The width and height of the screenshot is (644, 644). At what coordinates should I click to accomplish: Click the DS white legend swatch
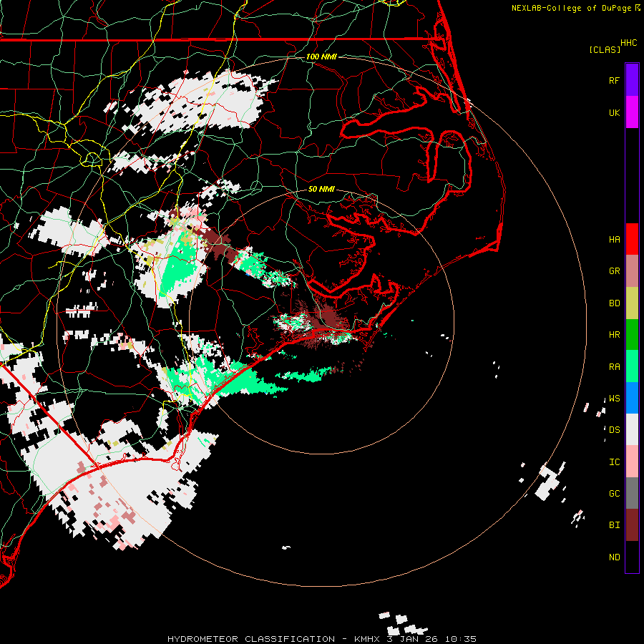tap(632, 429)
